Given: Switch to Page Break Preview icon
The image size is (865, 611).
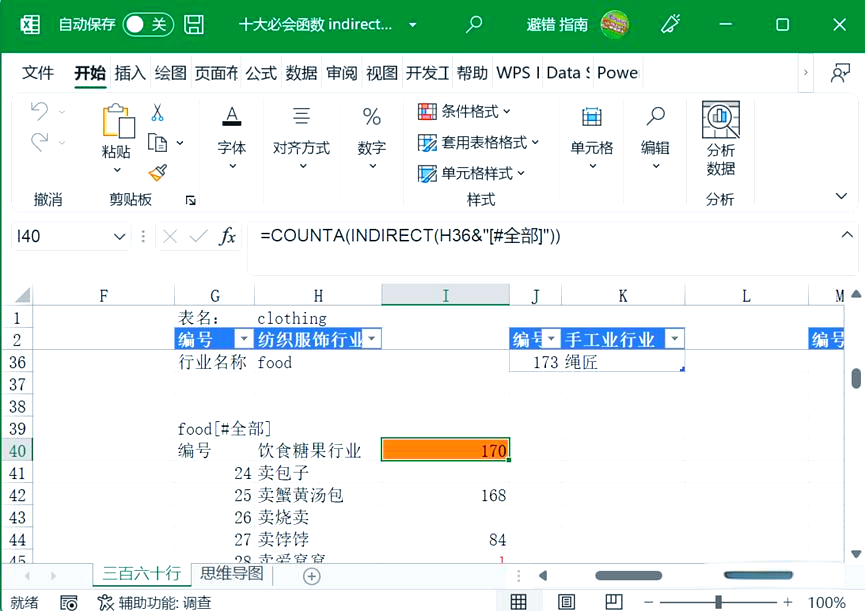Looking at the screenshot, I should [613, 602].
